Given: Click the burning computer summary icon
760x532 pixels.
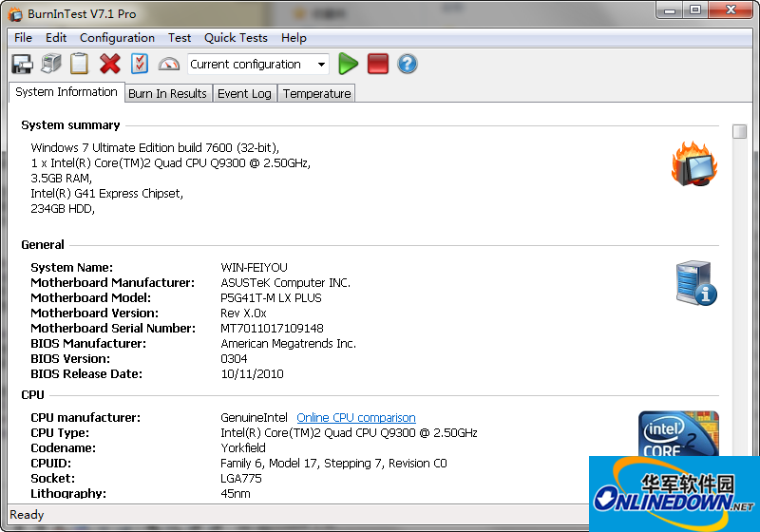Looking at the screenshot, I should tap(694, 164).
